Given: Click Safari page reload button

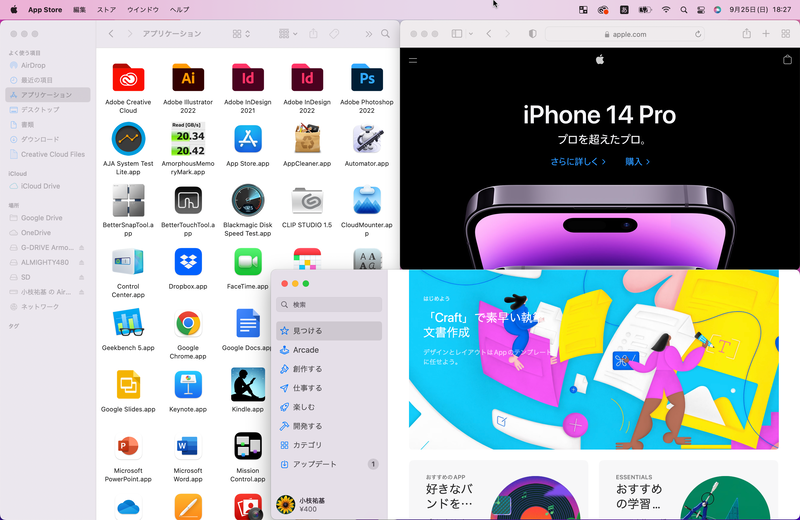Looking at the screenshot, I should point(697,34).
